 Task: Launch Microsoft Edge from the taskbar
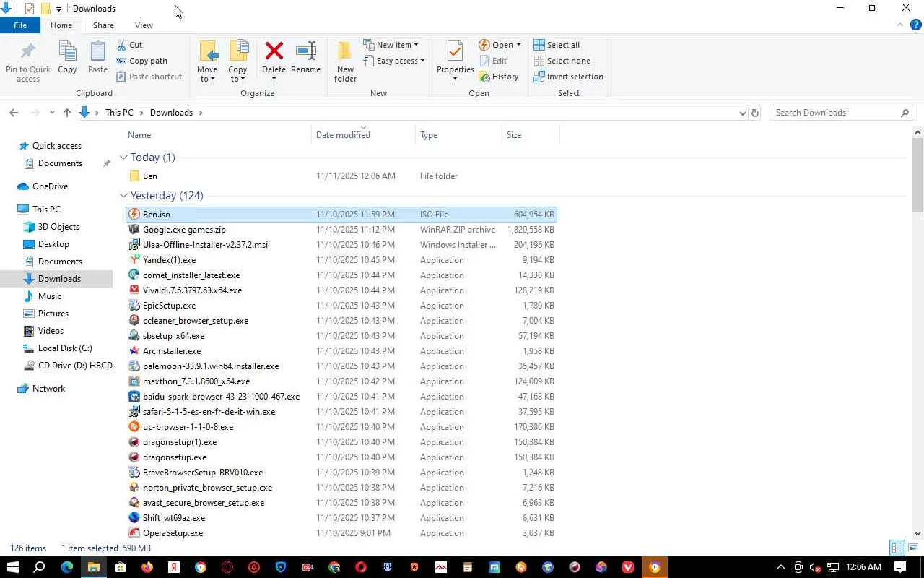(x=66, y=567)
